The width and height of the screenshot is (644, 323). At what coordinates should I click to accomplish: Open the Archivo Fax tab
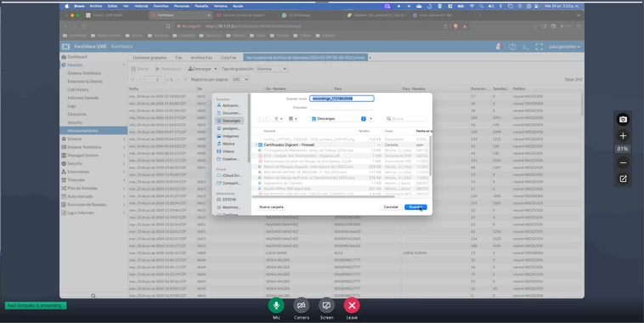[201, 58]
